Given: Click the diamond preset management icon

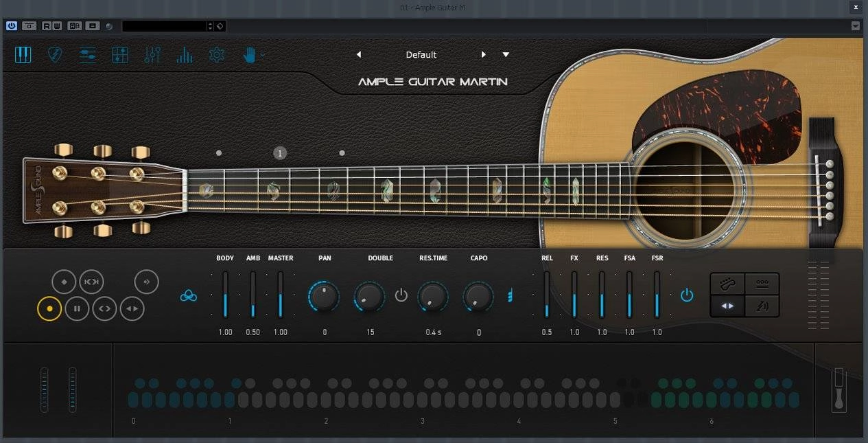Looking at the screenshot, I should (x=220, y=26).
